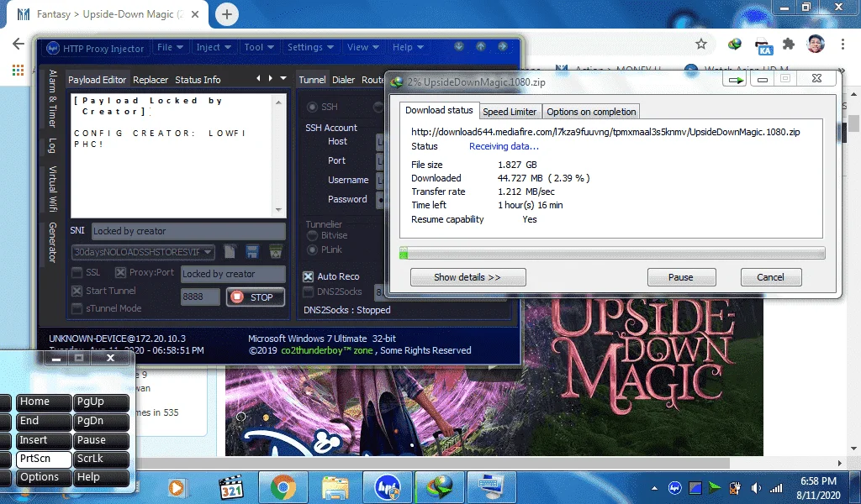The height and width of the screenshot is (504, 861).
Task: Pause the UpsideDownMagic download
Action: pos(681,277)
